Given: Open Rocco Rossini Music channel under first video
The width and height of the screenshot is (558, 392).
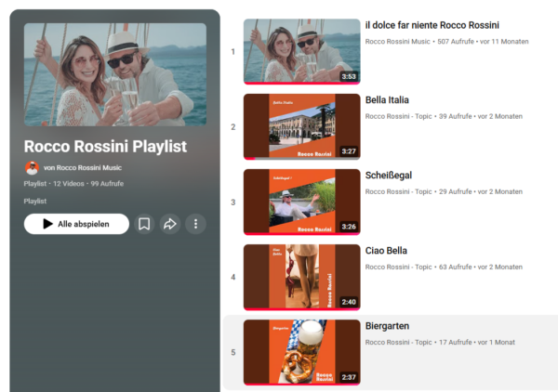Looking at the screenshot, I should [x=397, y=42].
